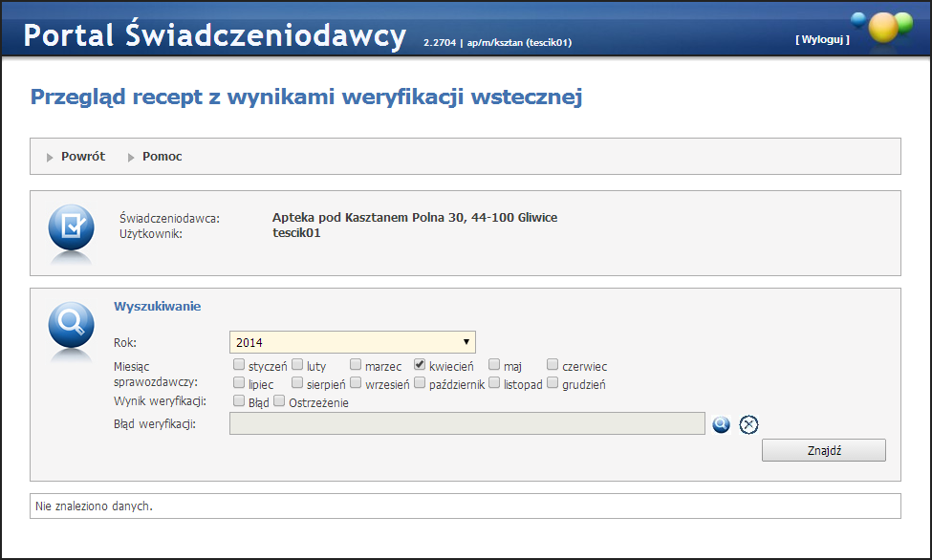Image resolution: width=932 pixels, height=560 pixels.
Task: Tick the czerwiec checkbox
Action: 553,364
